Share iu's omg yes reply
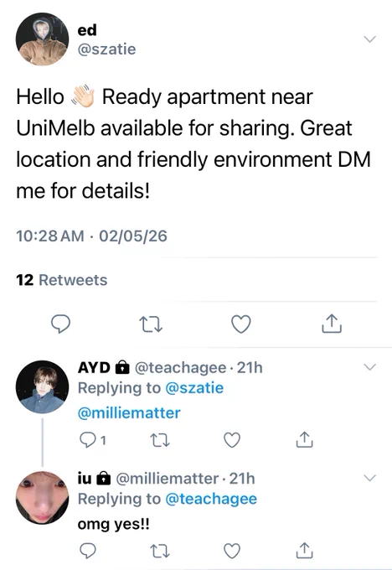The width and height of the screenshot is (392, 570). (x=304, y=551)
